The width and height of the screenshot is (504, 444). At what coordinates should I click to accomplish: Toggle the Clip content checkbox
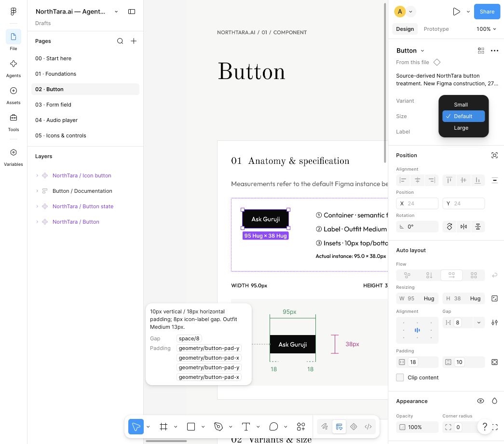[x=400, y=377]
